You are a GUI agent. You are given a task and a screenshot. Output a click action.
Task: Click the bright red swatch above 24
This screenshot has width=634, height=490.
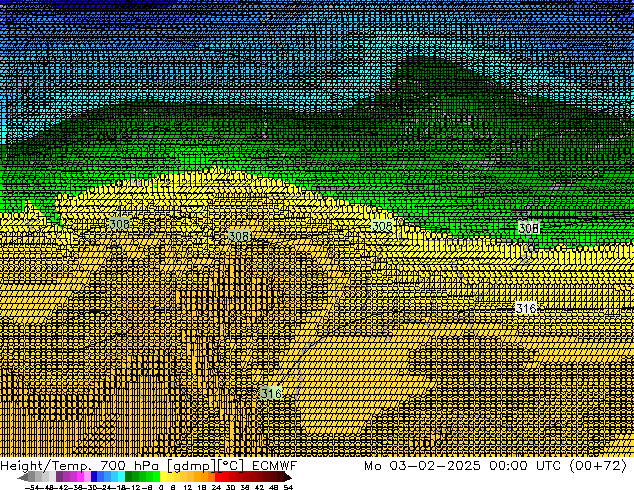click(218, 476)
